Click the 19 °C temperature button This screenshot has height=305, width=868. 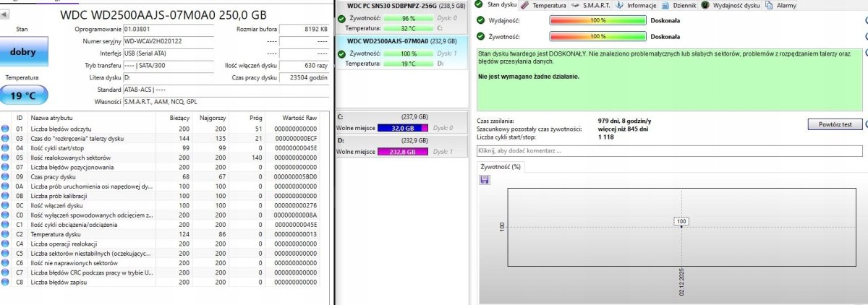22,95
